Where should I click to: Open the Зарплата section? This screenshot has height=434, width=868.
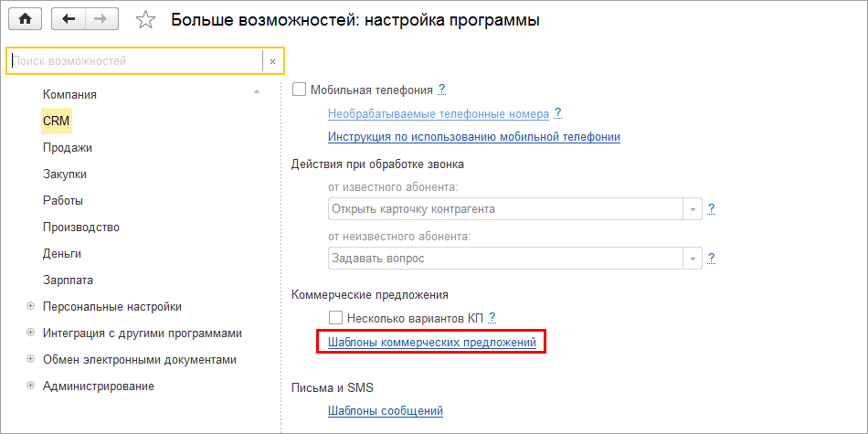point(69,281)
